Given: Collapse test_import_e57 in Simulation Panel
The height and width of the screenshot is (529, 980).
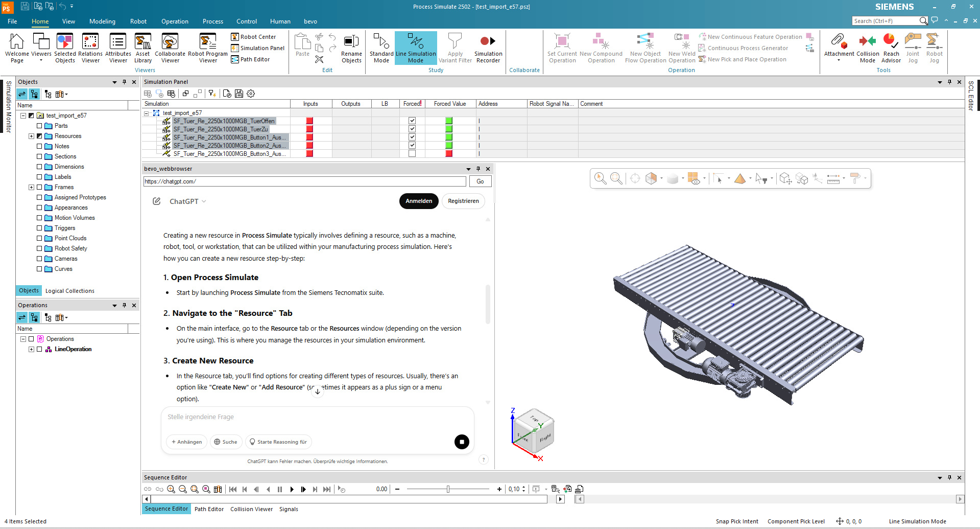Looking at the screenshot, I should click(x=147, y=113).
